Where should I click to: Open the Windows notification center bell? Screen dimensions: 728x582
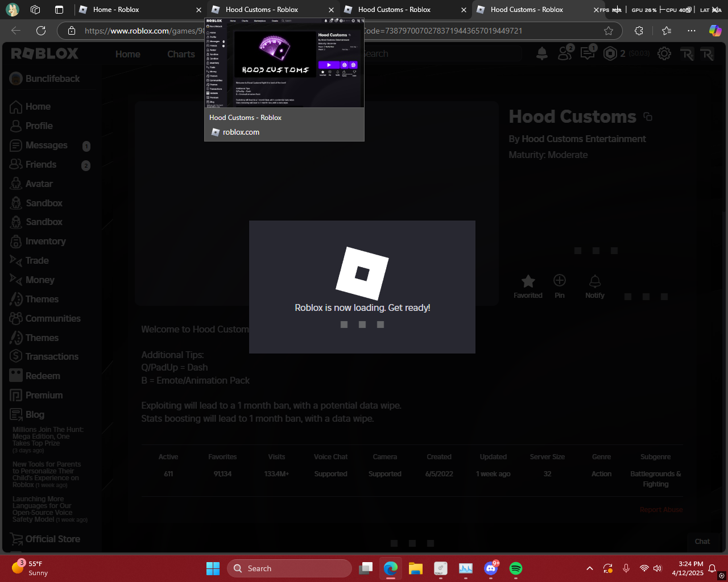click(712, 568)
